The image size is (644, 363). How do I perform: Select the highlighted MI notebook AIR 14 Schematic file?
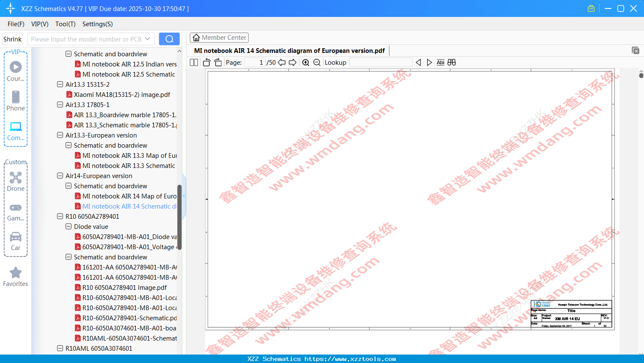(x=129, y=206)
